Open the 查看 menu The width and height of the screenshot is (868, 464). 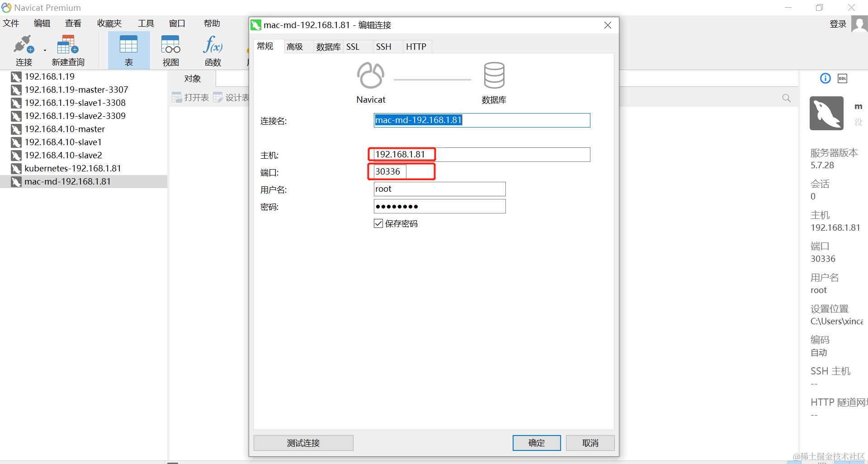point(73,23)
